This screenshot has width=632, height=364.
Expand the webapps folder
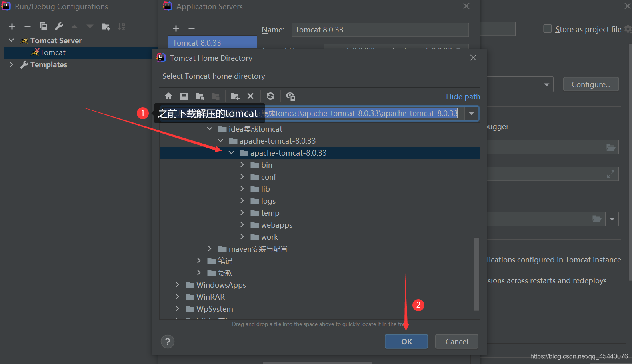(242, 225)
